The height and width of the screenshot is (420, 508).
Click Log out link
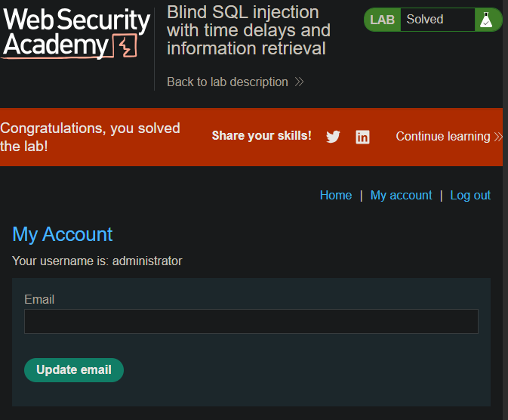[x=470, y=195]
